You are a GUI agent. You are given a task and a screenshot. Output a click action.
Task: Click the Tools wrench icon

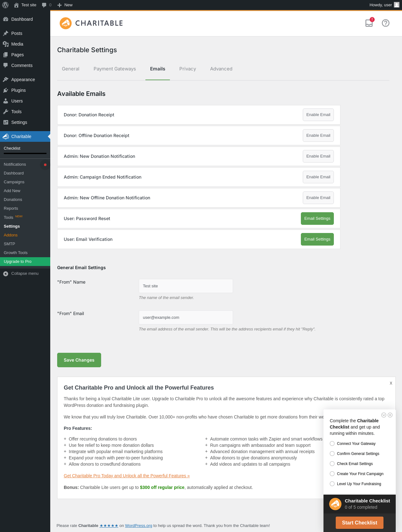pos(6,112)
